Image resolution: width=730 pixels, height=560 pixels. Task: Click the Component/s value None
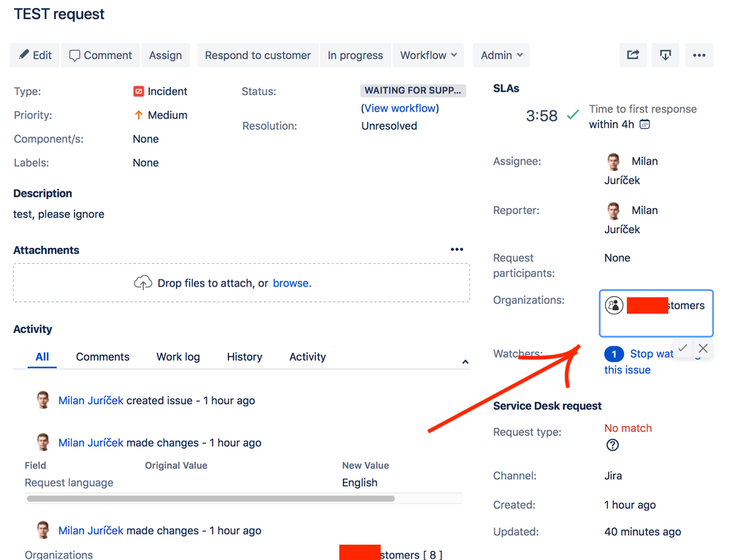tap(145, 139)
